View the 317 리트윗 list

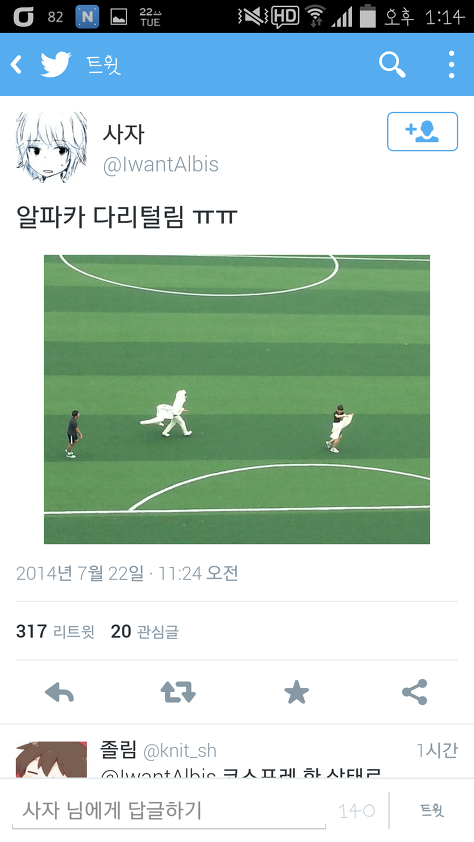55,632
